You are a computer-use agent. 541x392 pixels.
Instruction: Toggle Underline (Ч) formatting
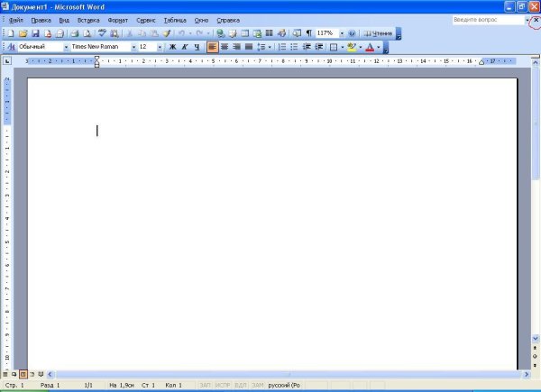pos(197,47)
